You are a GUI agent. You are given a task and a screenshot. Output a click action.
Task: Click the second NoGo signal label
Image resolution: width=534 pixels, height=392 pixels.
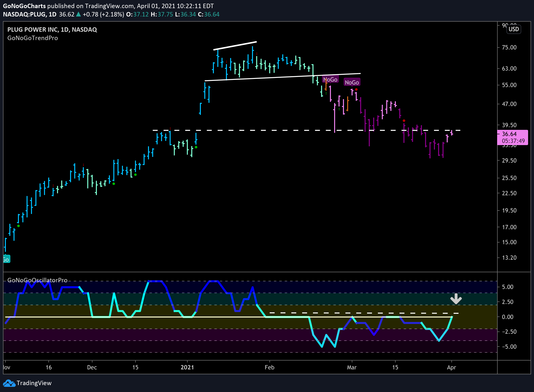pyautogui.click(x=352, y=82)
